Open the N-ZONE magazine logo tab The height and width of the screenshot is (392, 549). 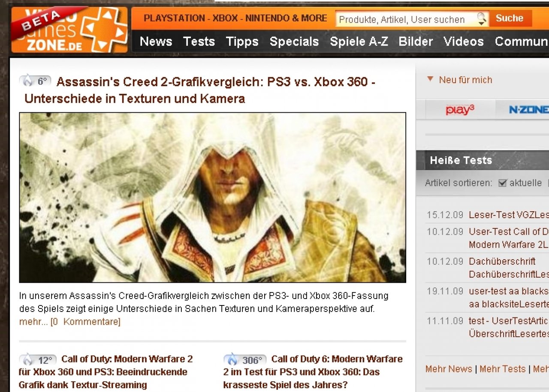528,110
